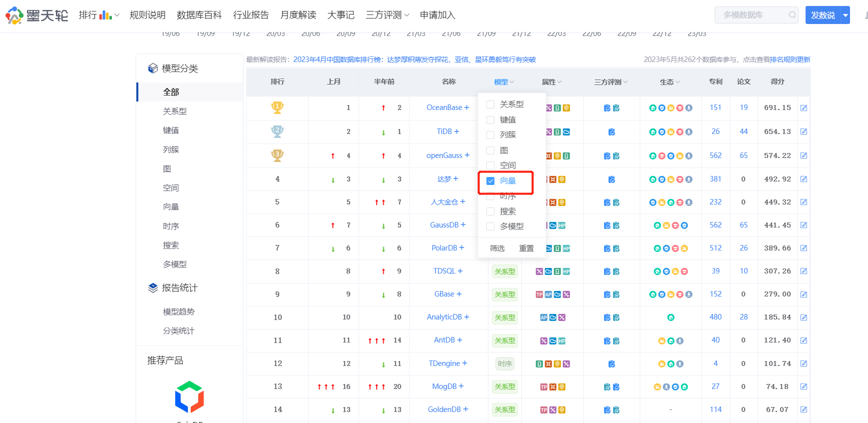Click third-party evaluation icon in TiDB row
Viewport: 868px width, 423px height.
[x=612, y=132]
